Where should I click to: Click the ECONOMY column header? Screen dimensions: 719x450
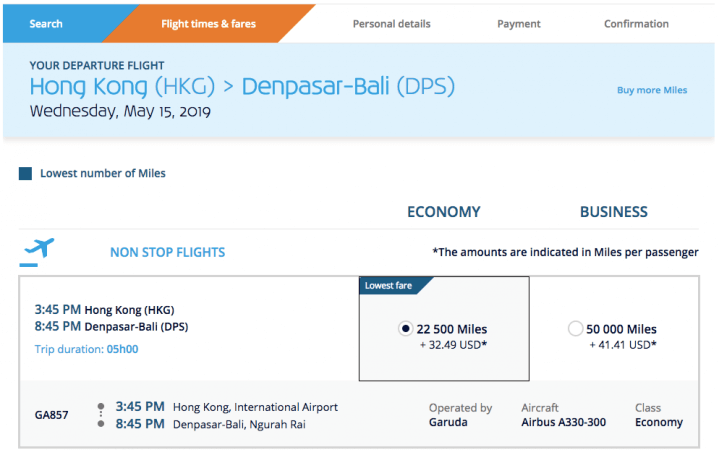click(443, 211)
